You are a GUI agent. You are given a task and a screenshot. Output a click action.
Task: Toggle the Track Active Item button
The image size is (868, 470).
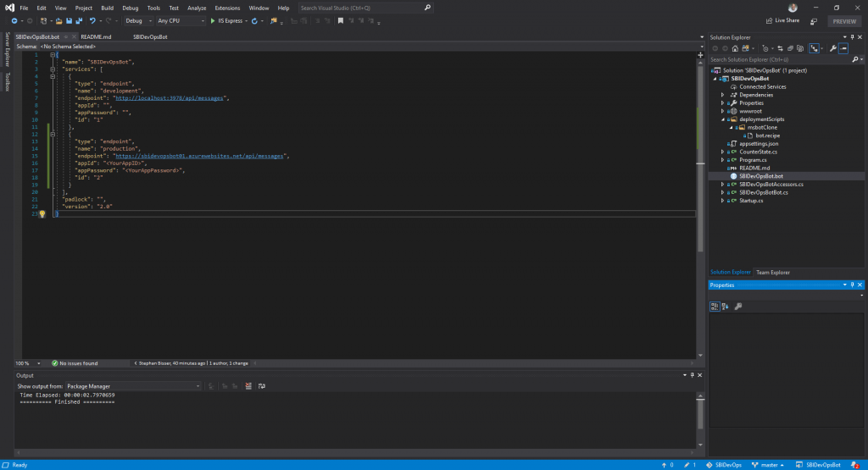814,48
